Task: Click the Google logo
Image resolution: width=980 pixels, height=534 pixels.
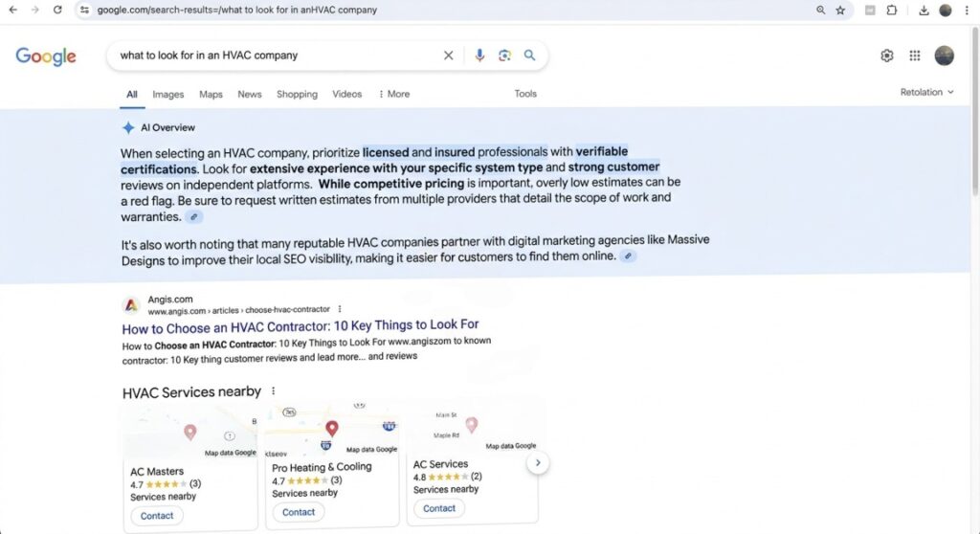Action: 46,56
